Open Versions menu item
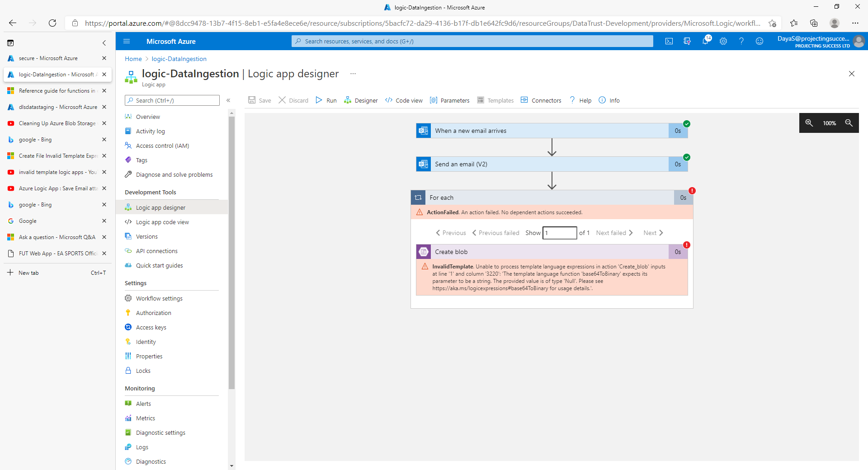The image size is (868, 470). (x=172, y=236)
